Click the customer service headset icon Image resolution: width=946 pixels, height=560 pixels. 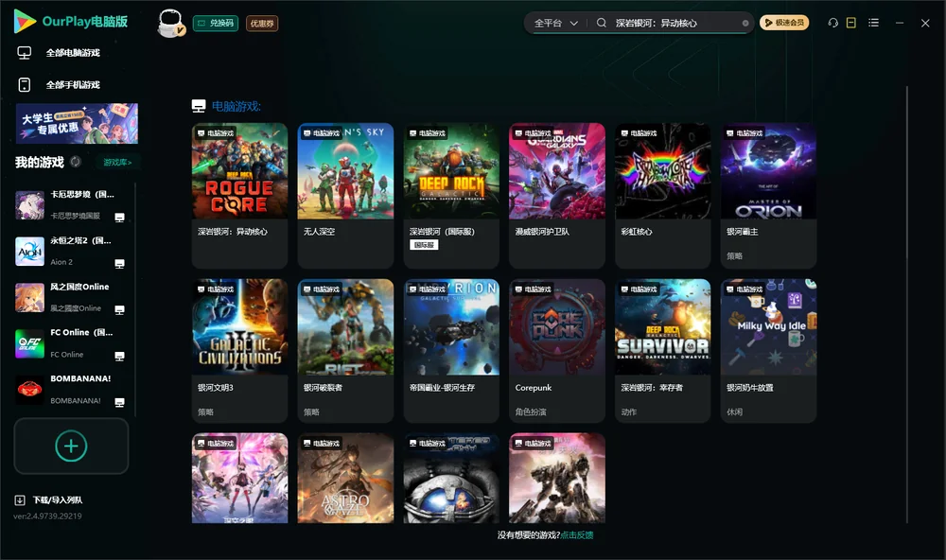(x=832, y=23)
